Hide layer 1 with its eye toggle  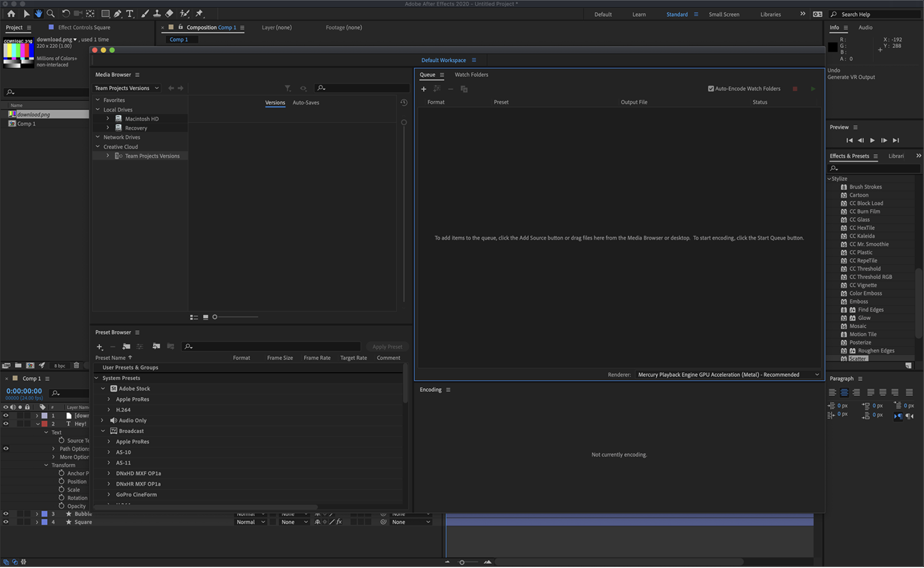[x=6, y=416]
